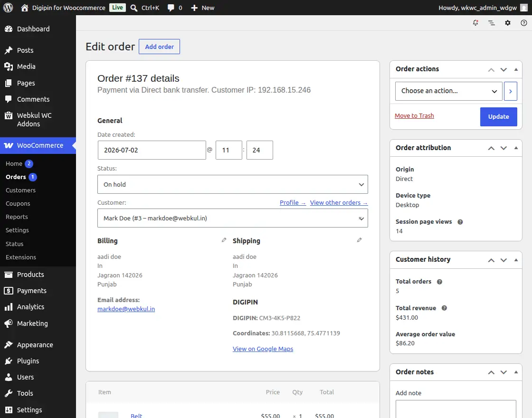This screenshot has height=418, width=532.
Task: Click the Date created field
Action: tap(152, 150)
